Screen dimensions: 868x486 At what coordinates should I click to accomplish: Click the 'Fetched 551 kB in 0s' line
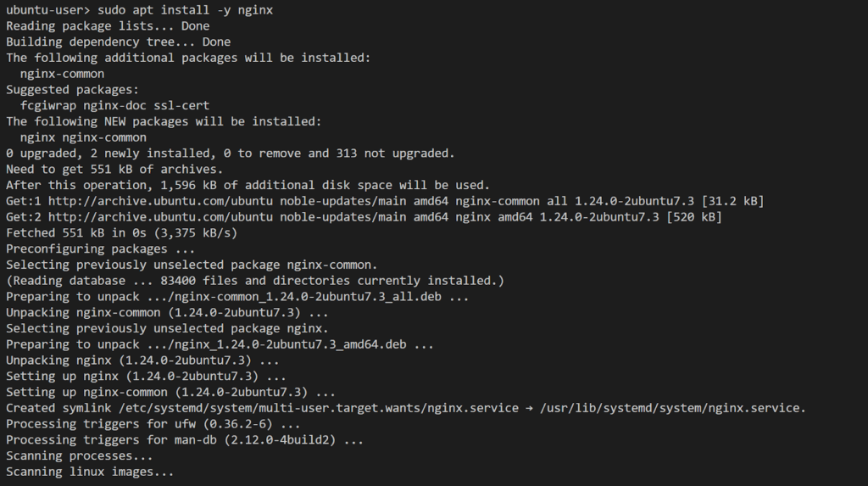click(122, 233)
